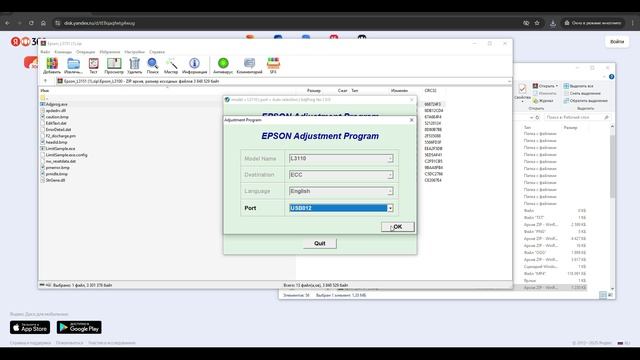Viewport: 640px width, 360px height.
Task: Click Обратить выделение in Explorer
Action: (585, 101)
